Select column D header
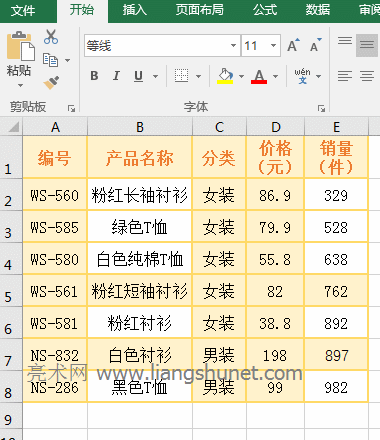The image size is (380, 440). coord(275,127)
